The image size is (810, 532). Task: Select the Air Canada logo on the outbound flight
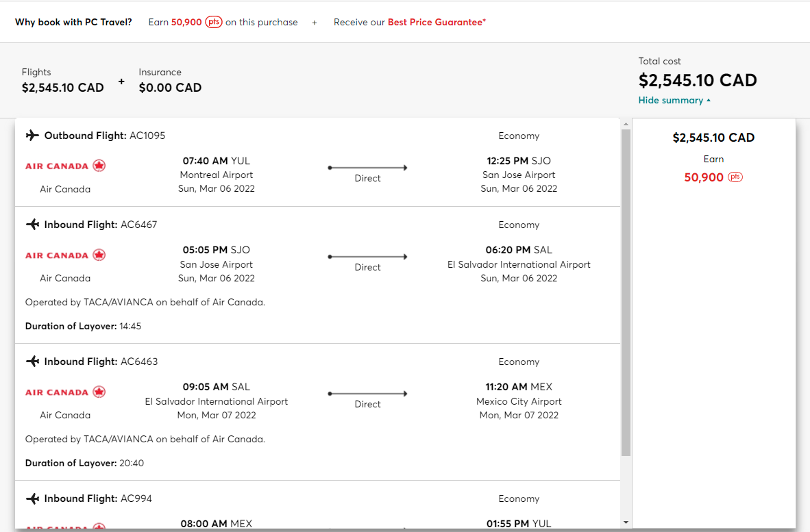pyautogui.click(x=65, y=166)
